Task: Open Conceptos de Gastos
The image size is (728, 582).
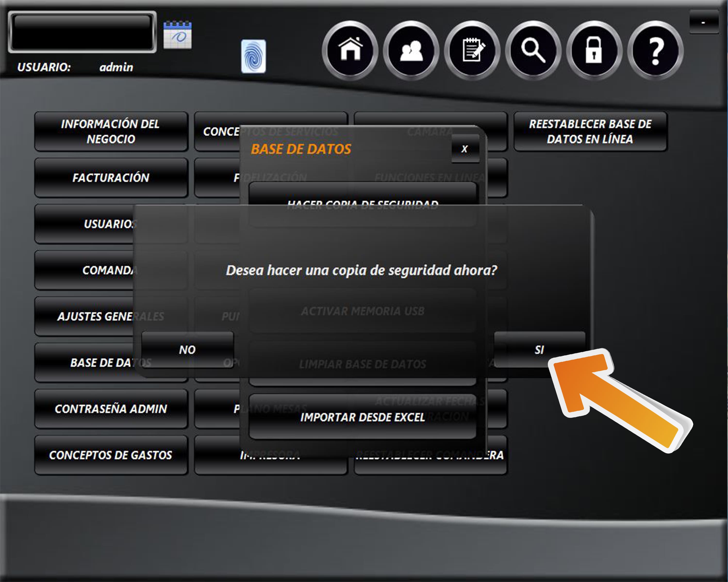Action: (x=111, y=455)
